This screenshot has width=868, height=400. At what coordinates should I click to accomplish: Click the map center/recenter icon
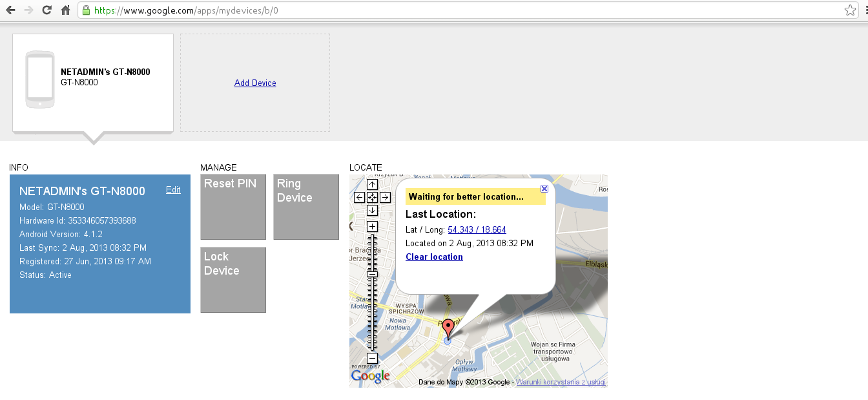(372, 197)
